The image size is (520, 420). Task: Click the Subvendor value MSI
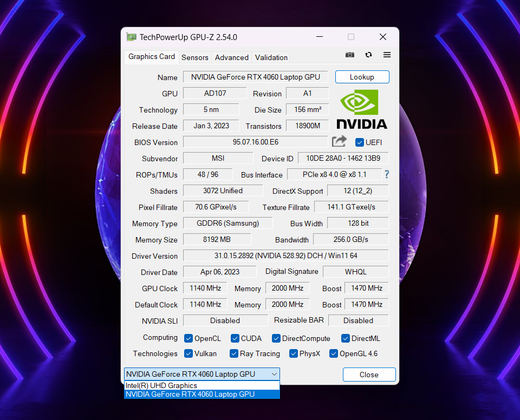tap(218, 158)
